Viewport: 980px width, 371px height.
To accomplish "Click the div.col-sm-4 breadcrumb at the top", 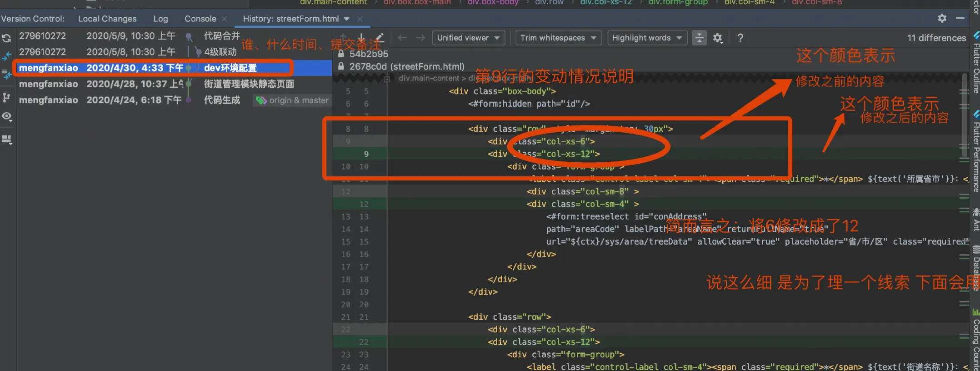I will click(x=750, y=2).
